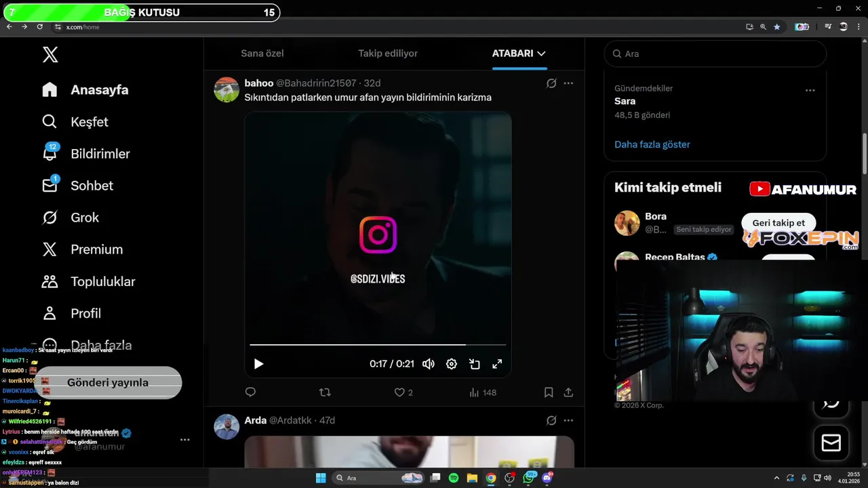Open Profil page in sidebar

pyautogui.click(x=71, y=313)
